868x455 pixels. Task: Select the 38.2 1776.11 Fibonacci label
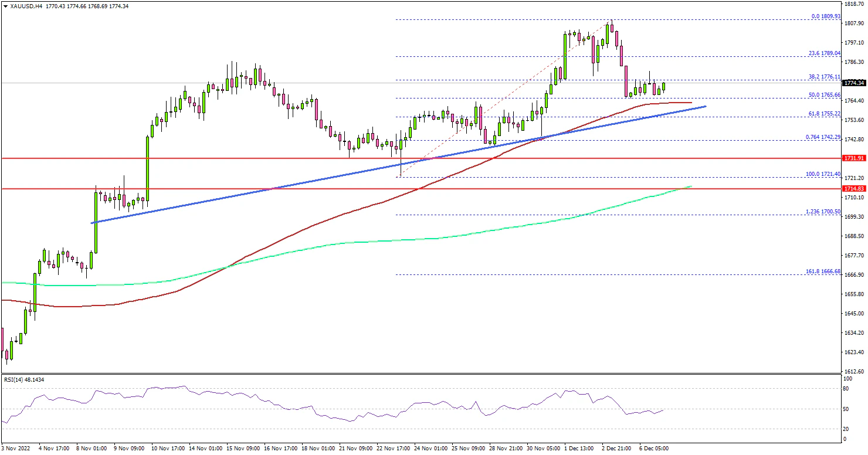point(823,77)
